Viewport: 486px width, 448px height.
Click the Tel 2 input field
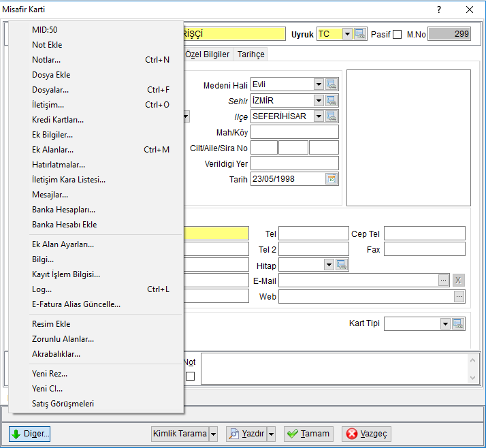click(314, 249)
